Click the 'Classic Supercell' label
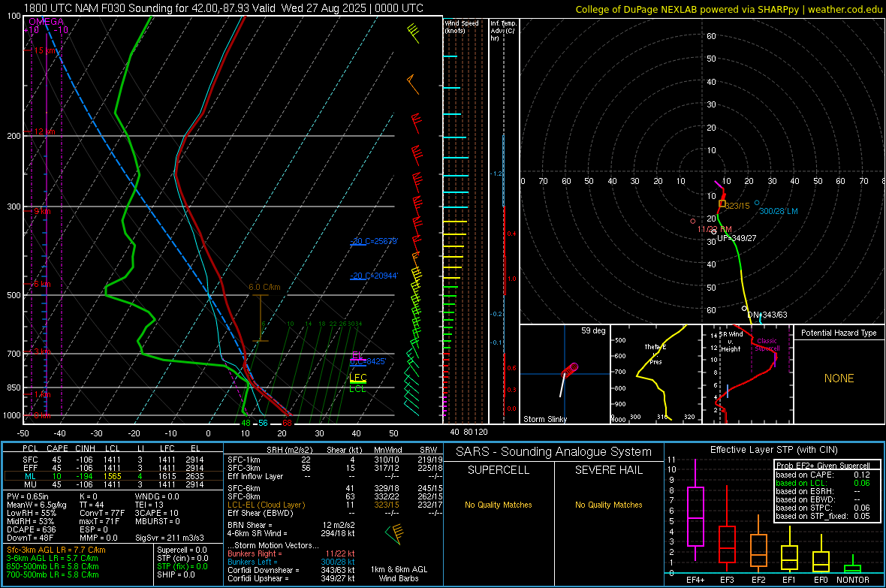This screenshot has width=886, height=588. pos(767,345)
